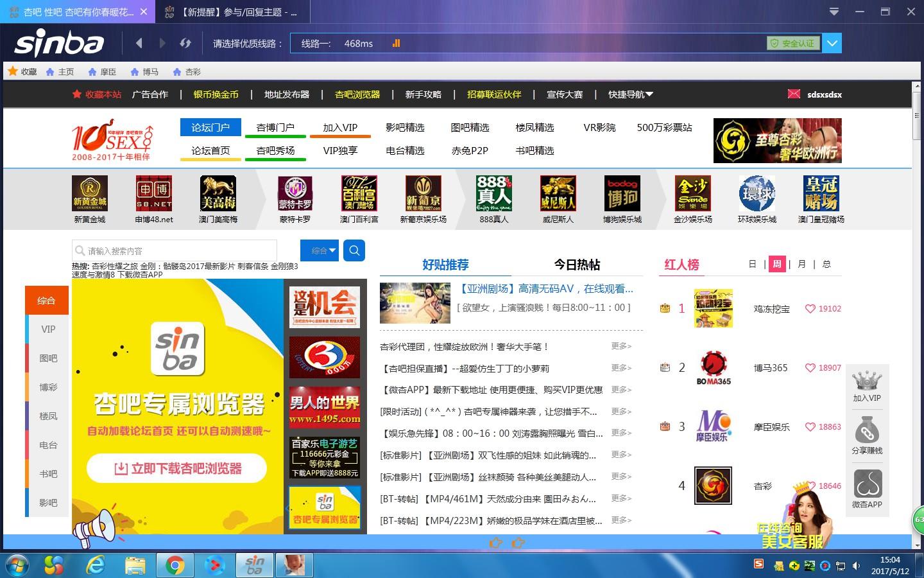Expand the 快捷导航 dropdown menu
The height and width of the screenshot is (578, 924).
(631, 94)
